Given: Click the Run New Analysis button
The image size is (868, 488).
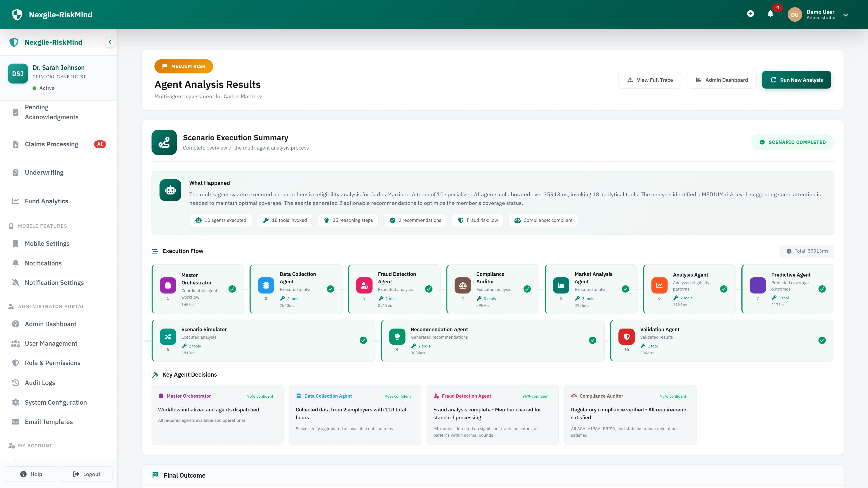Looking at the screenshot, I should click(796, 80).
